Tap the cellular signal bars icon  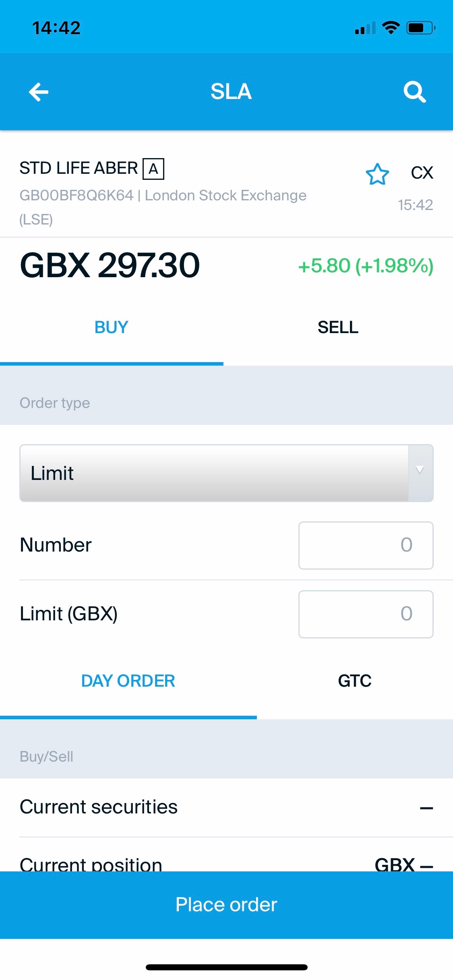(365, 28)
